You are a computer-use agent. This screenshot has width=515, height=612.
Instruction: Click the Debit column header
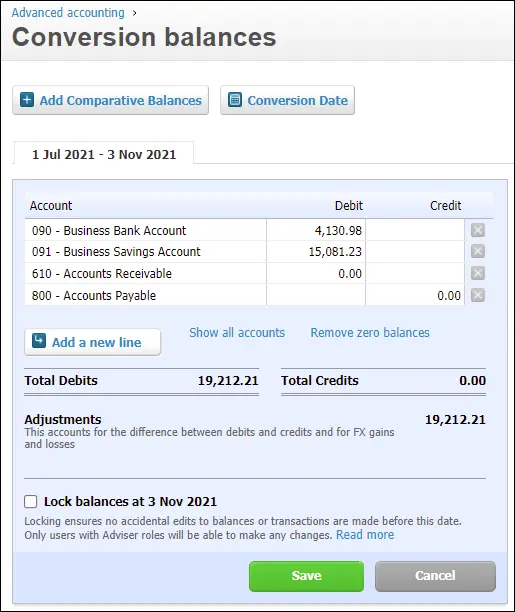(x=349, y=206)
